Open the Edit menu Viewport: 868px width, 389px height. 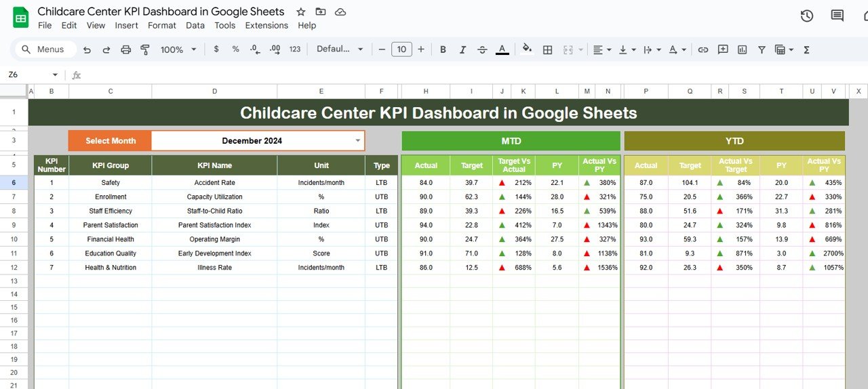(68, 26)
